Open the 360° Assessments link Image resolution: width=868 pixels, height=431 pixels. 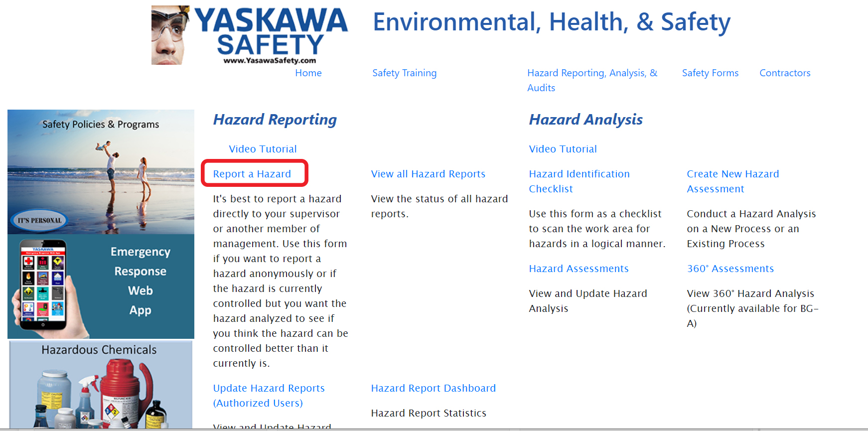pos(730,269)
